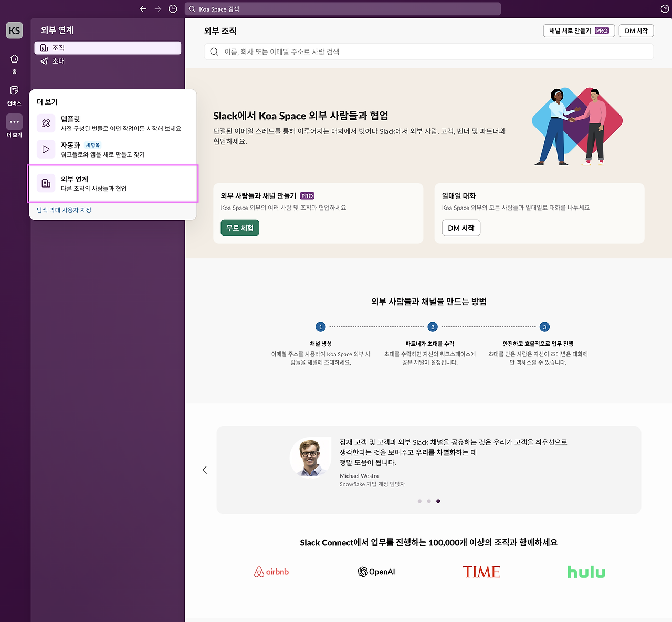672x622 pixels.
Task: Click the Michael Westra name text
Action: coord(359,476)
